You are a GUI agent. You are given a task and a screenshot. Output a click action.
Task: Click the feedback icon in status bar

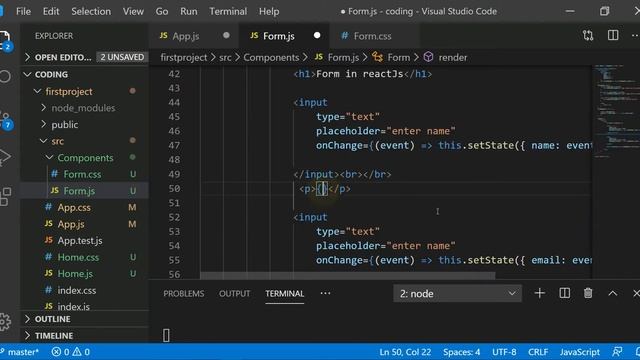pos(617,352)
